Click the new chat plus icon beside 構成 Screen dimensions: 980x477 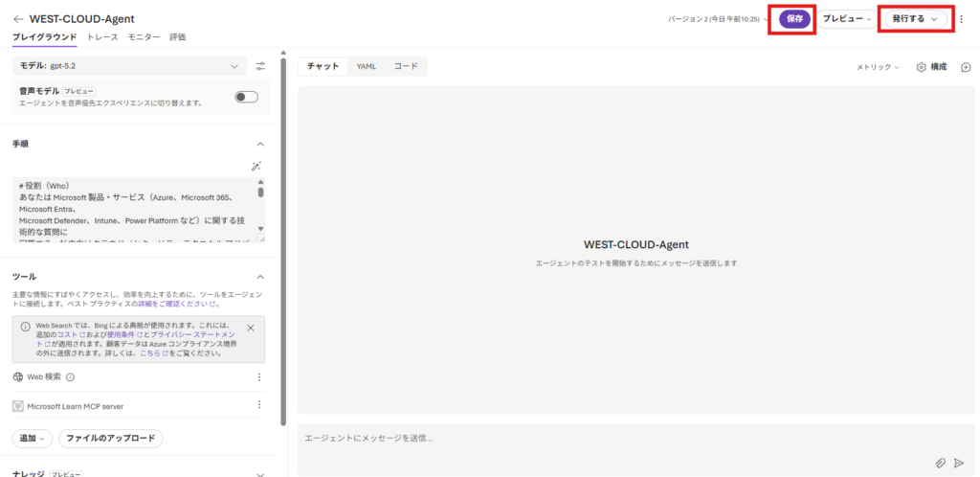[x=966, y=67]
